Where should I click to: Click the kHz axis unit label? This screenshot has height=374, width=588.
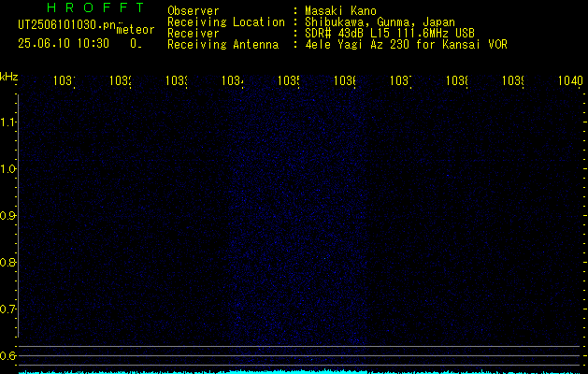pyautogui.click(x=9, y=77)
